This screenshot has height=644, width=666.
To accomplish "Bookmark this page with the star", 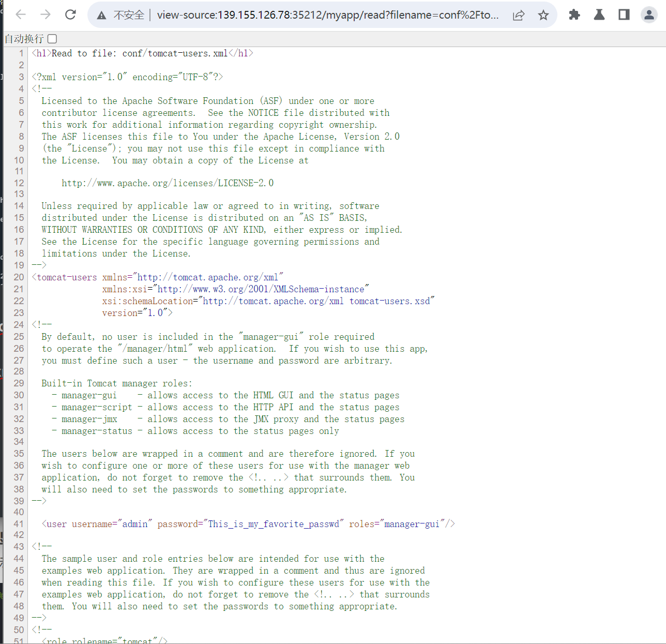I will point(543,15).
